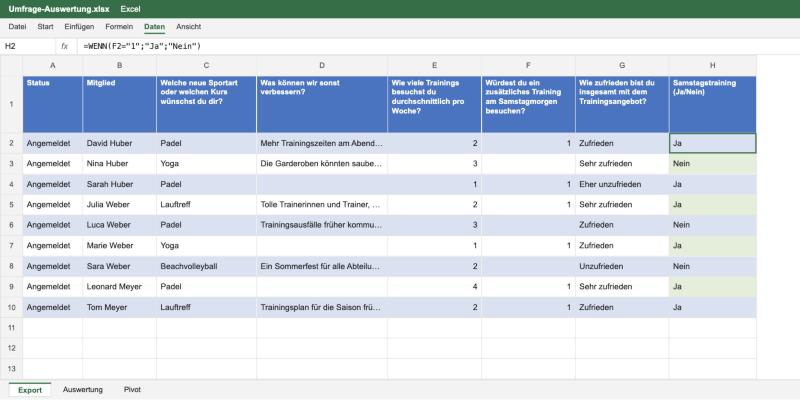Open the Start tab

pos(45,27)
